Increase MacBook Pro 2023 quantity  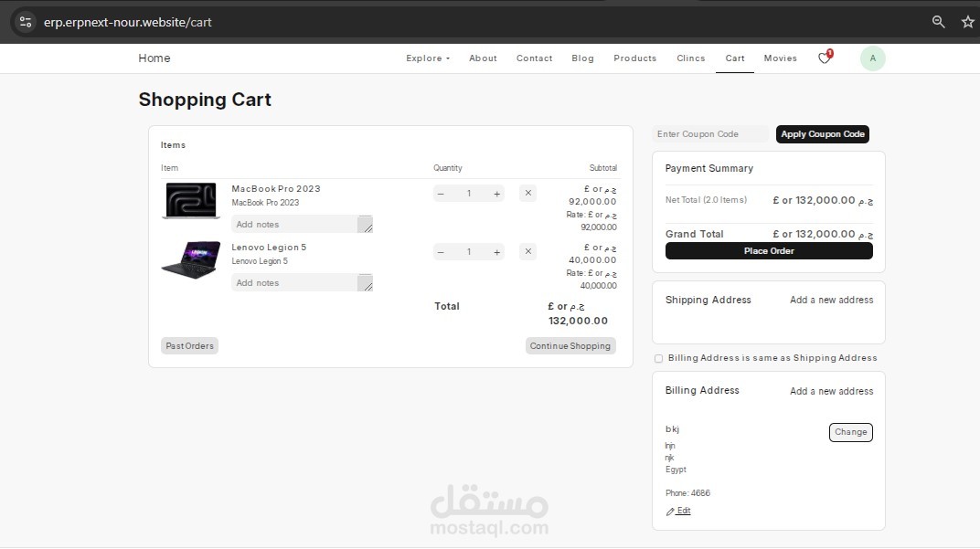(x=497, y=194)
